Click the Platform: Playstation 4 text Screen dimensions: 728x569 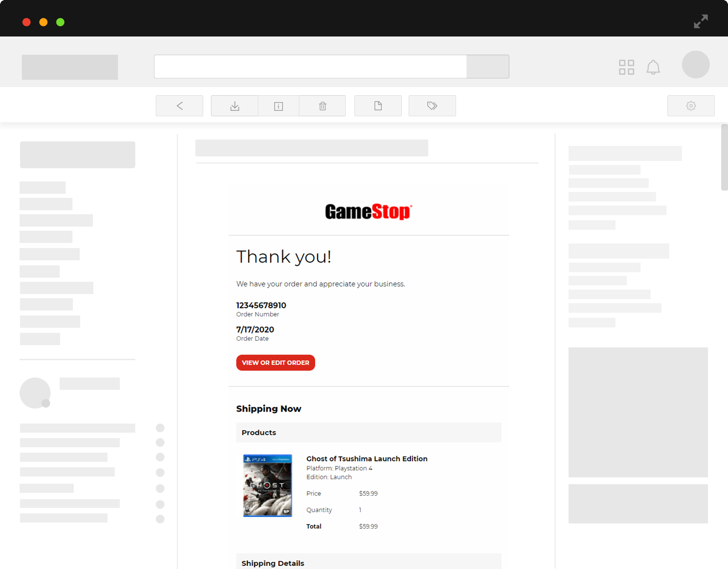tap(339, 468)
